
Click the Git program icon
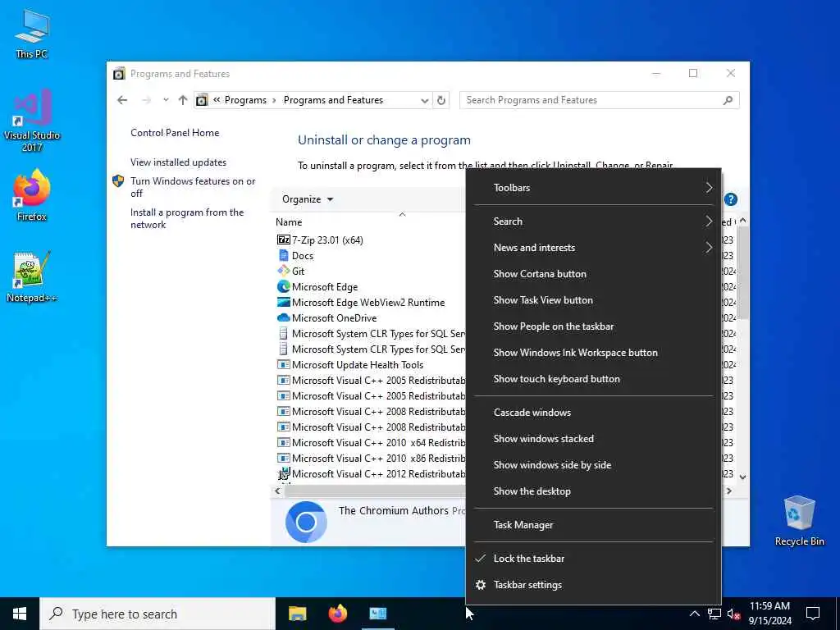click(x=283, y=271)
